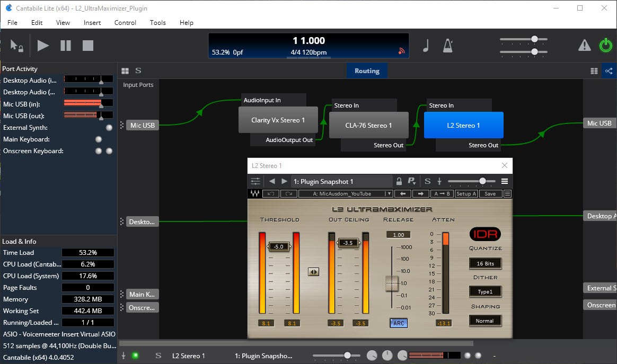The image size is (617, 364).
Task: Click the grid view icon beside S
Action: [x=125, y=71]
